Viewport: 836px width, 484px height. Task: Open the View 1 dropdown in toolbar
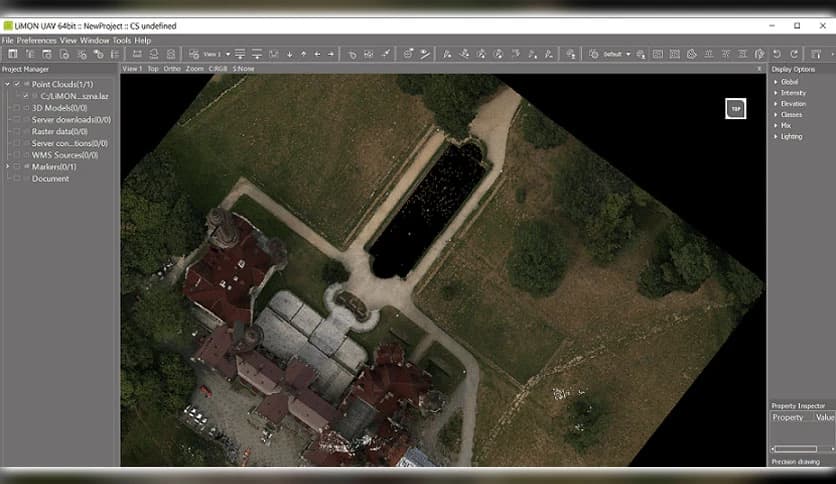tap(228, 54)
